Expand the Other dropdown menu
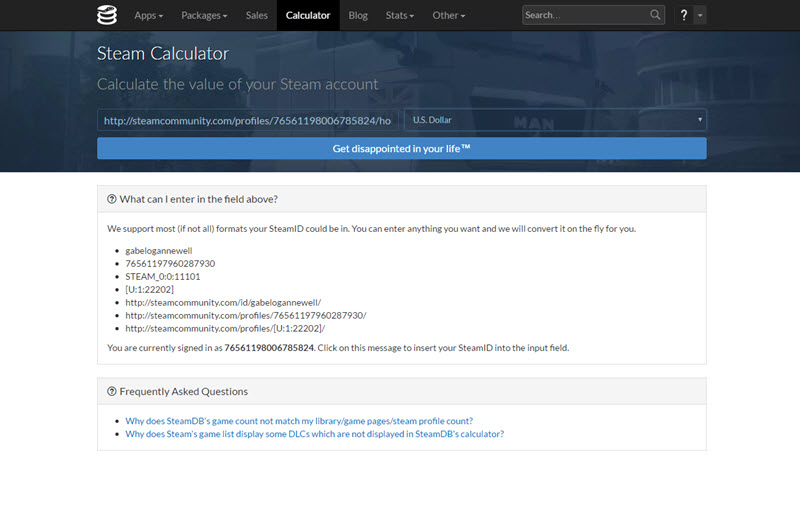800x509 pixels. (x=448, y=15)
